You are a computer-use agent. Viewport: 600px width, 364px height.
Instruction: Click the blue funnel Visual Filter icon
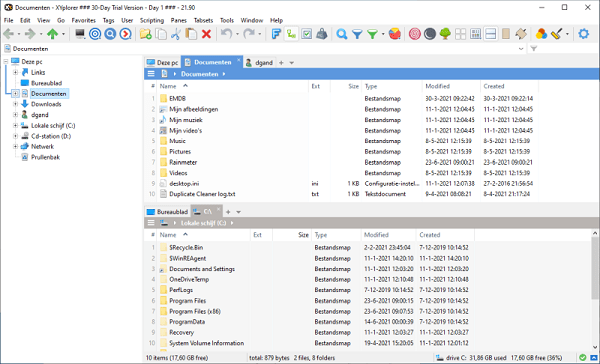[357, 34]
